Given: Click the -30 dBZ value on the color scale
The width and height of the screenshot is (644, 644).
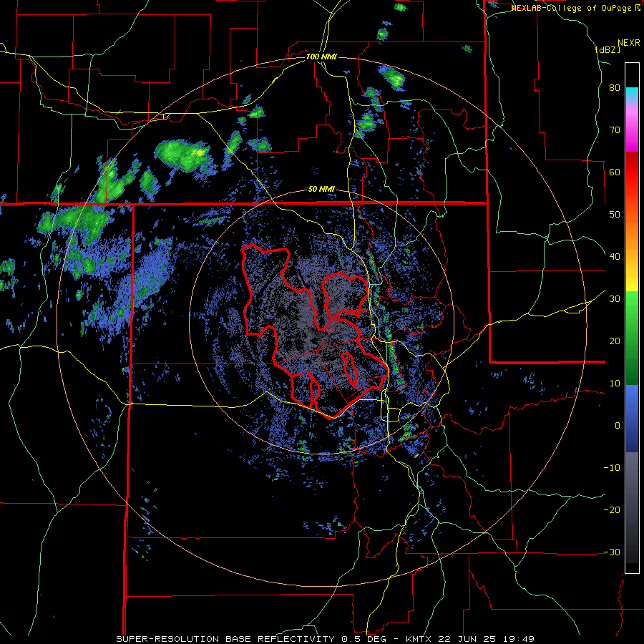Looking at the screenshot, I should 612,552.
